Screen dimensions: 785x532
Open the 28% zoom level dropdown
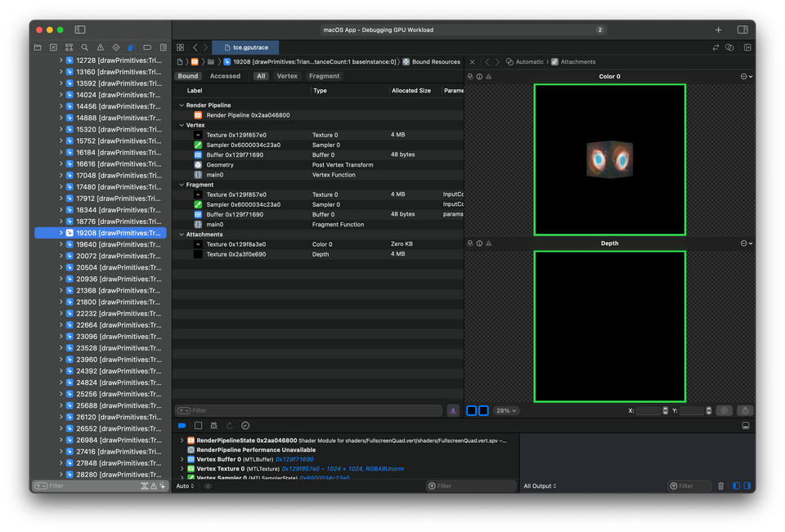(x=506, y=410)
